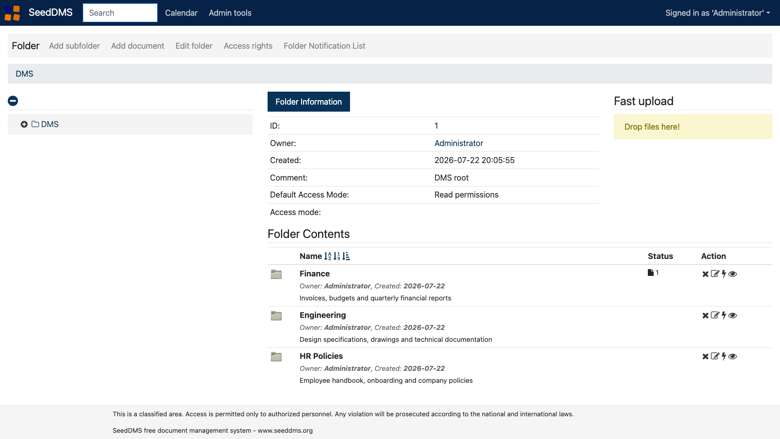Click the delete X icon for HR Policies
The height and width of the screenshot is (439, 780).
[x=705, y=356]
